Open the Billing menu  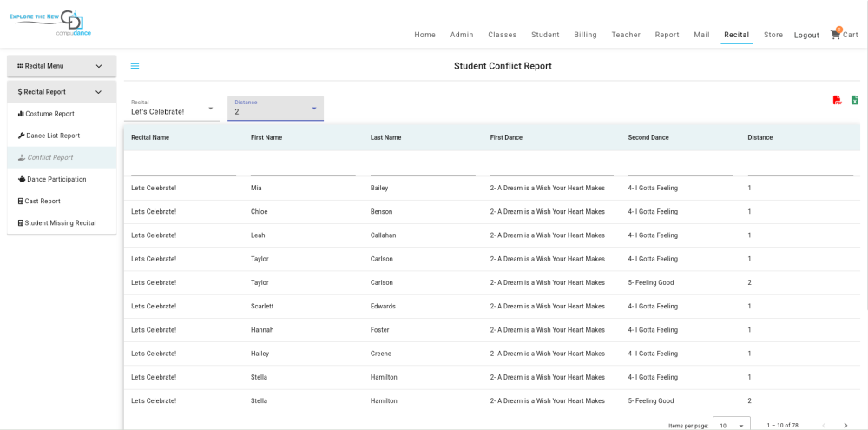click(x=585, y=35)
